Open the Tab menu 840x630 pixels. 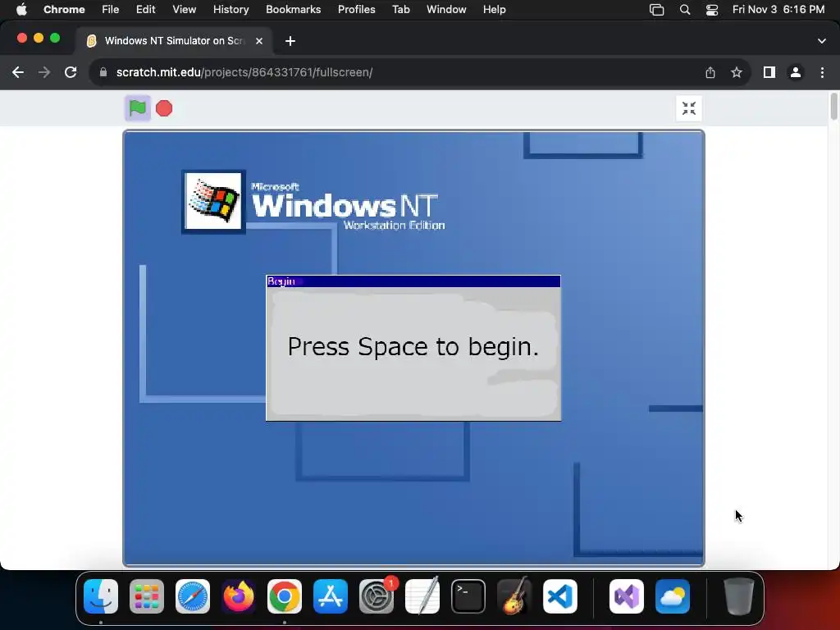[x=400, y=10]
